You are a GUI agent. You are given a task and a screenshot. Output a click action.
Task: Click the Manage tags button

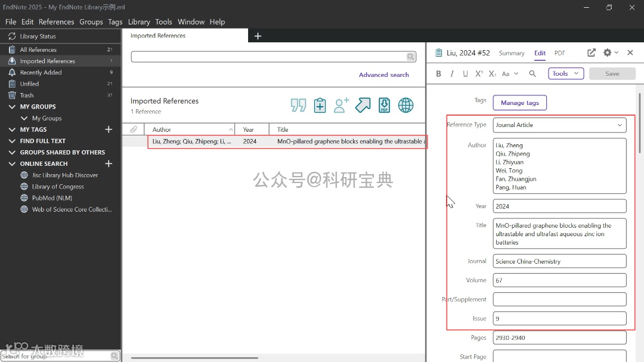click(519, 103)
